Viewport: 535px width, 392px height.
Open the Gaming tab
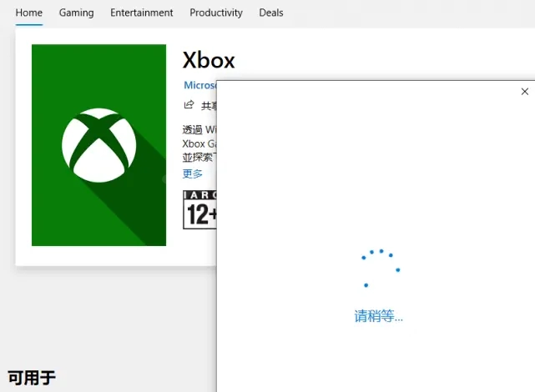76,13
